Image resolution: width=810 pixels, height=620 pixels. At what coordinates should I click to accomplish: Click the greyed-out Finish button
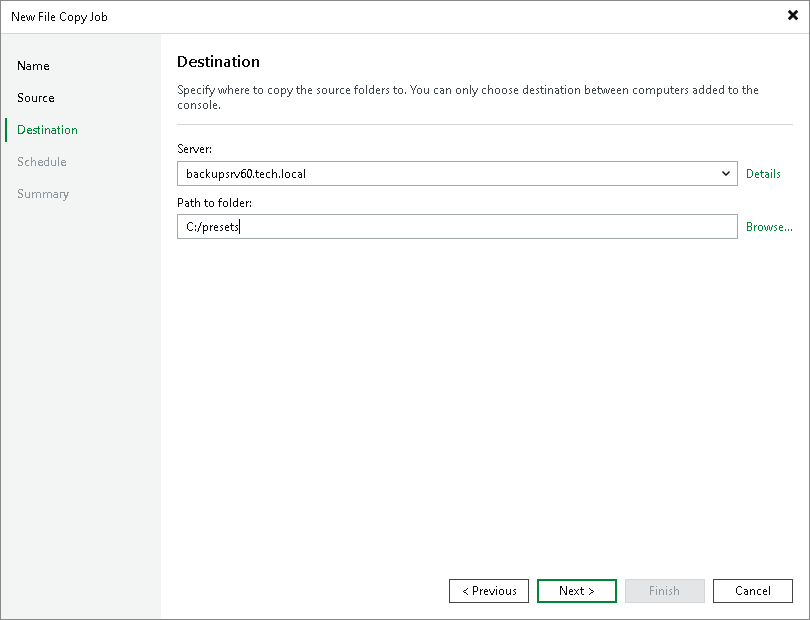[x=665, y=591]
